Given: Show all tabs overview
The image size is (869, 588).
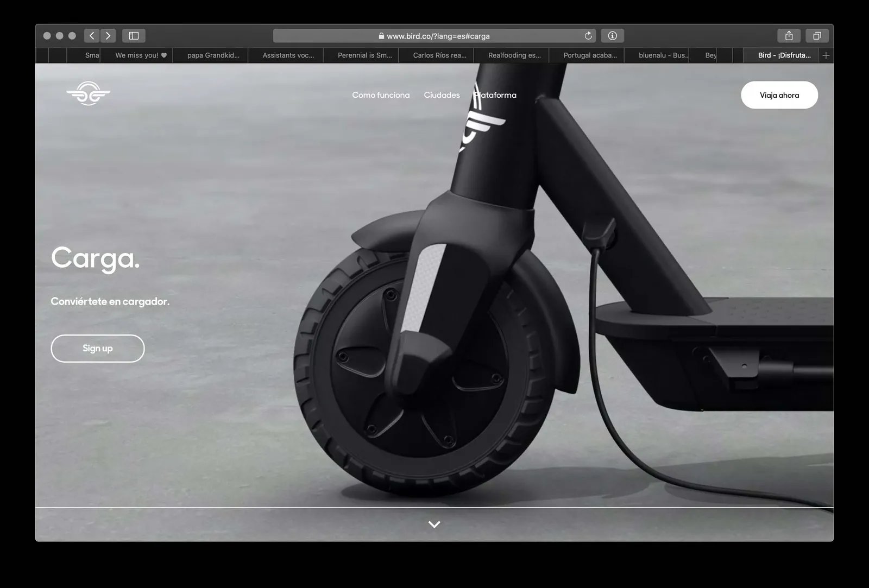Looking at the screenshot, I should click(x=817, y=36).
